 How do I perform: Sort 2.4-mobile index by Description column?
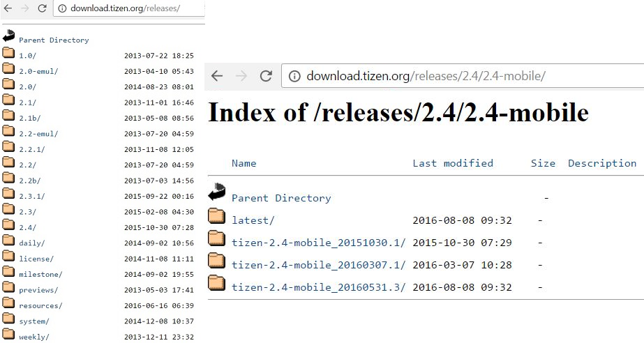pos(602,163)
